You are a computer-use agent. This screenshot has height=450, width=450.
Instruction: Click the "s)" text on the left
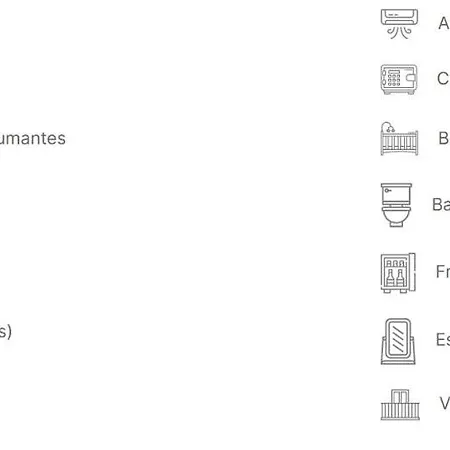tap(6, 331)
